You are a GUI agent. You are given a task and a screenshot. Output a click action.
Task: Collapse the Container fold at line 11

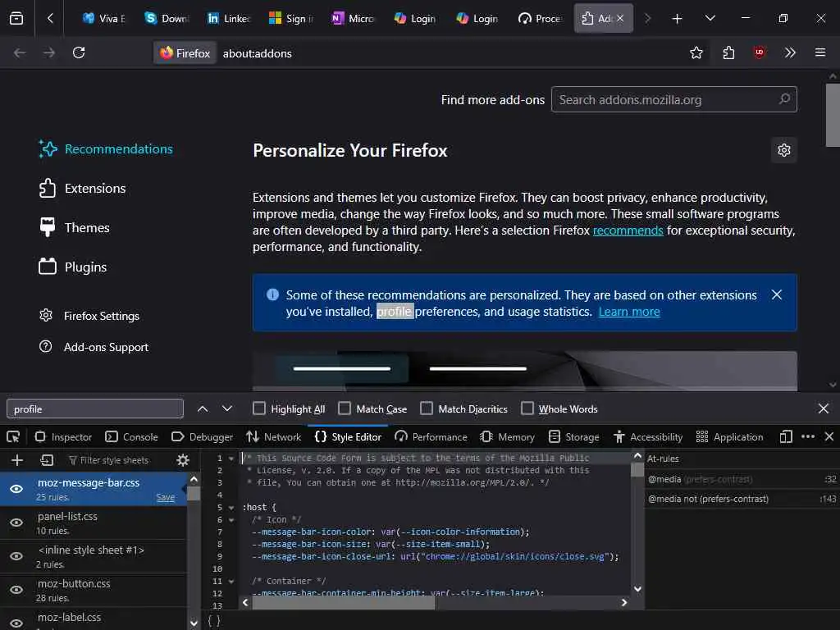point(231,582)
